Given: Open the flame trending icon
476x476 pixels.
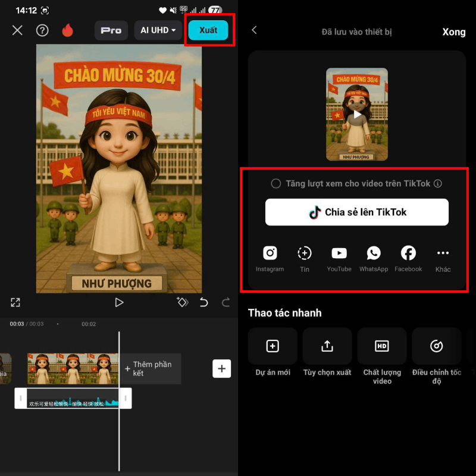Looking at the screenshot, I should tap(67, 30).
